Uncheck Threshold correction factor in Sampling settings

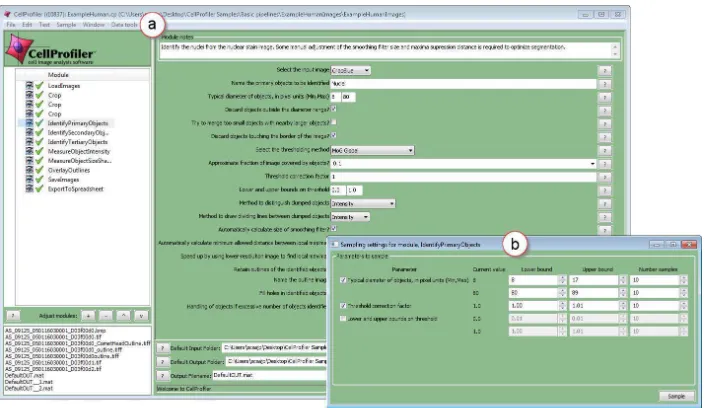click(x=343, y=306)
